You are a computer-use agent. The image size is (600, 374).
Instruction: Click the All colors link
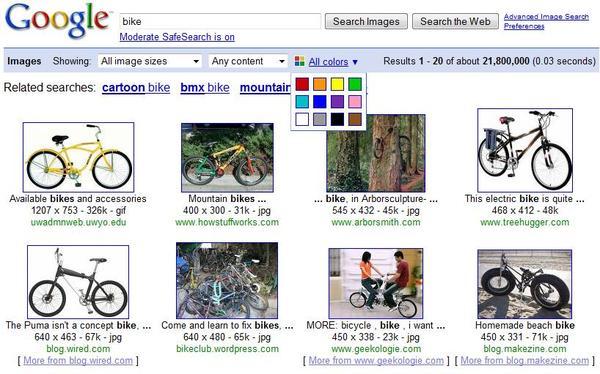pyautogui.click(x=328, y=62)
